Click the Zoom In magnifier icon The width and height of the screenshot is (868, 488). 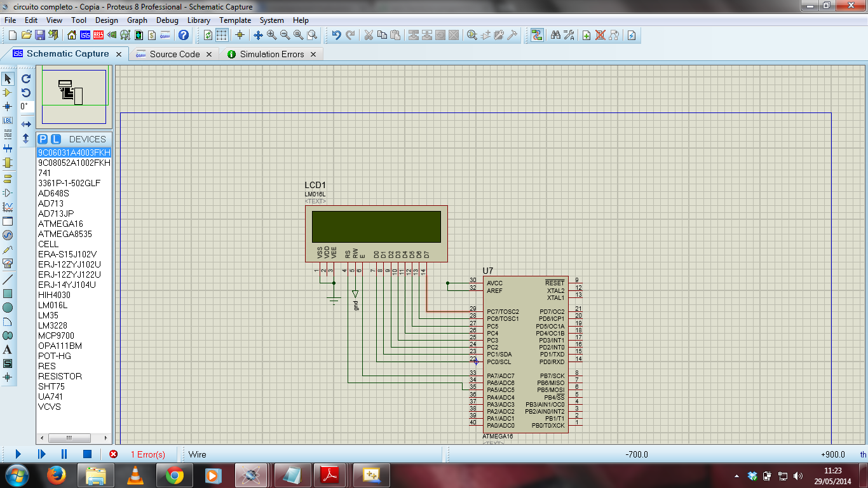[x=272, y=35]
